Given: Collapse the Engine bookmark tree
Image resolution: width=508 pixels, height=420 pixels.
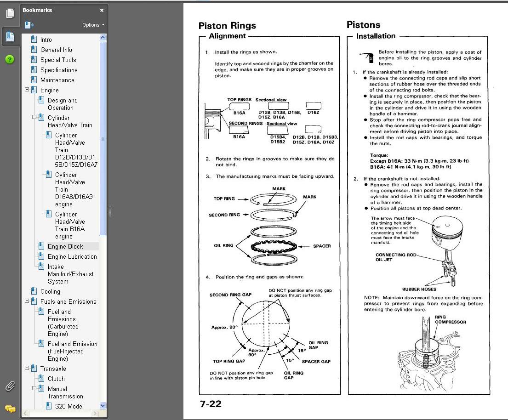Looking at the screenshot, I should click(x=27, y=90).
